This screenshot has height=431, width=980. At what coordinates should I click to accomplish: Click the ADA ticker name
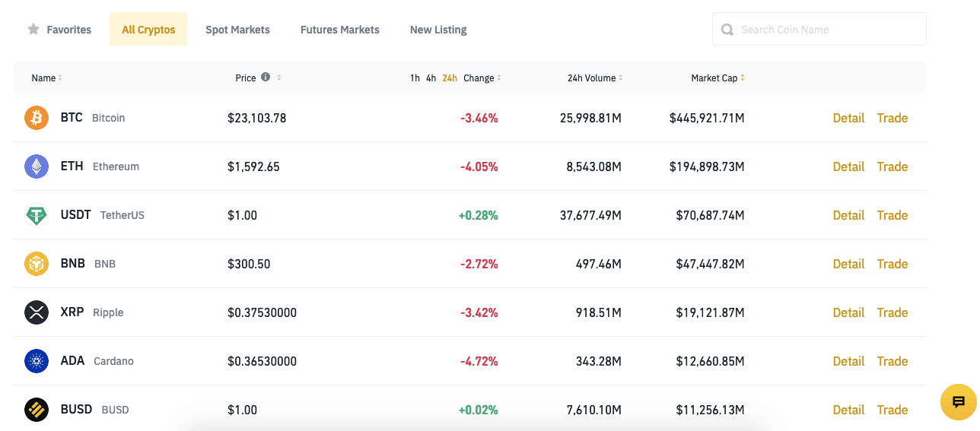72,361
